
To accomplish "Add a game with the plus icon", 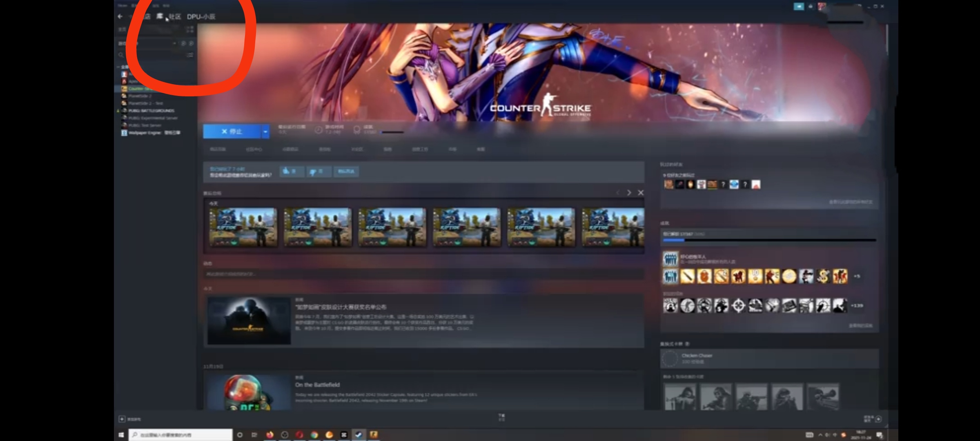I will (x=122, y=419).
